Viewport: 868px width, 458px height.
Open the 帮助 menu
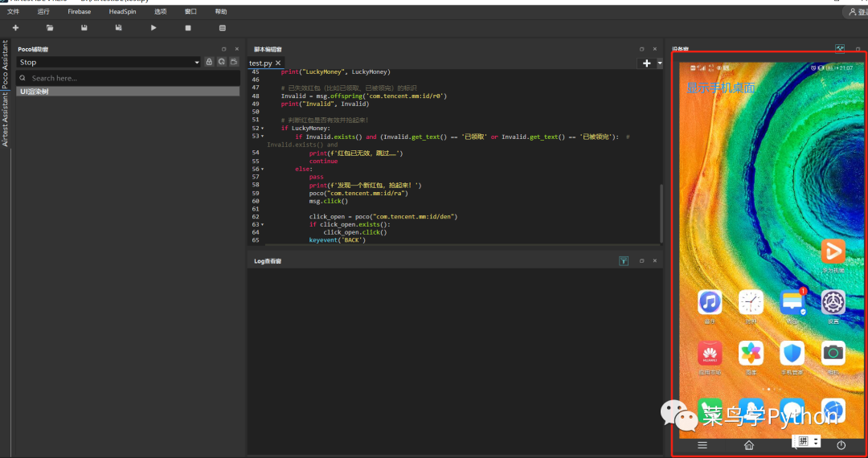click(x=220, y=11)
